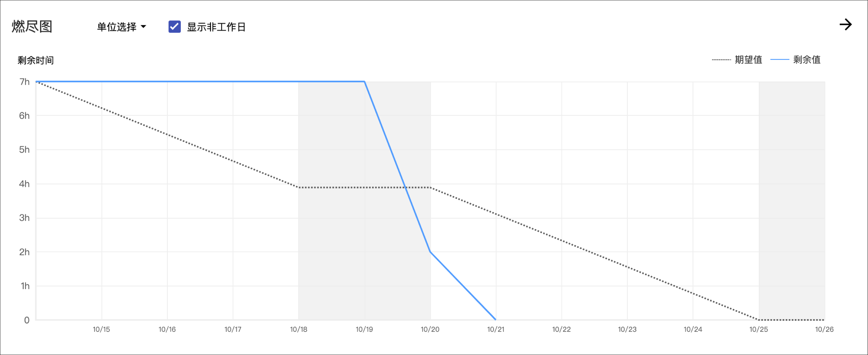
Task: Click the 10/26 date label on the x-axis
Action: click(824, 329)
